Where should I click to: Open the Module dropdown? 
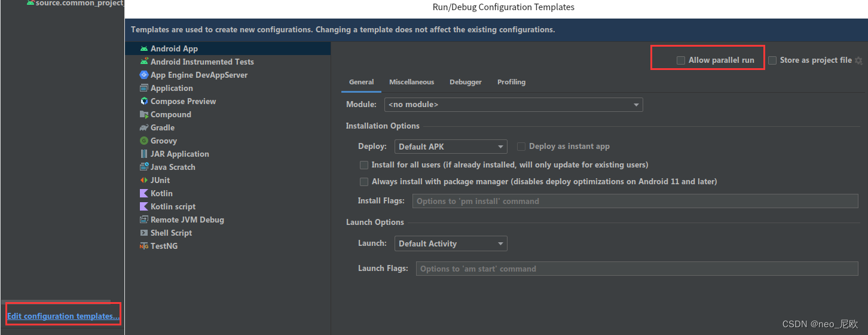(514, 105)
